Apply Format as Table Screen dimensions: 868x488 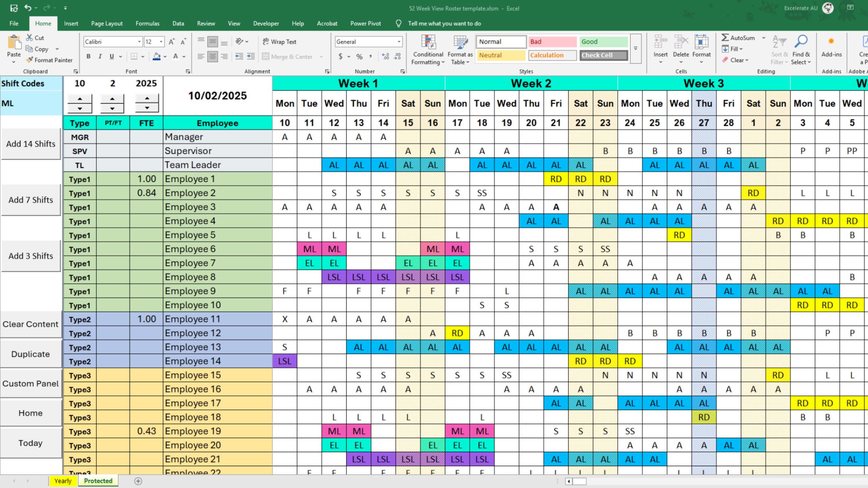click(460, 50)
